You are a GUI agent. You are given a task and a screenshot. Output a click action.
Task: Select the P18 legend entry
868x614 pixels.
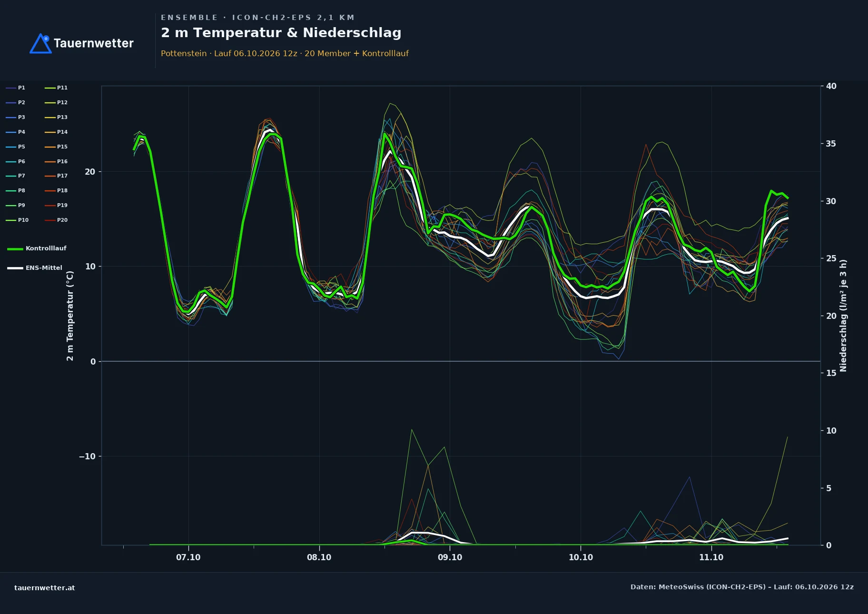56,190
